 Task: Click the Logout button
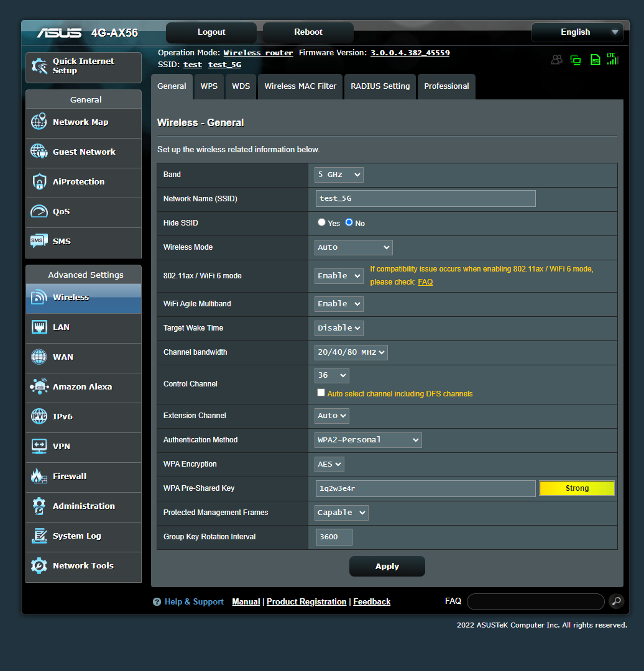coord(211,32)
